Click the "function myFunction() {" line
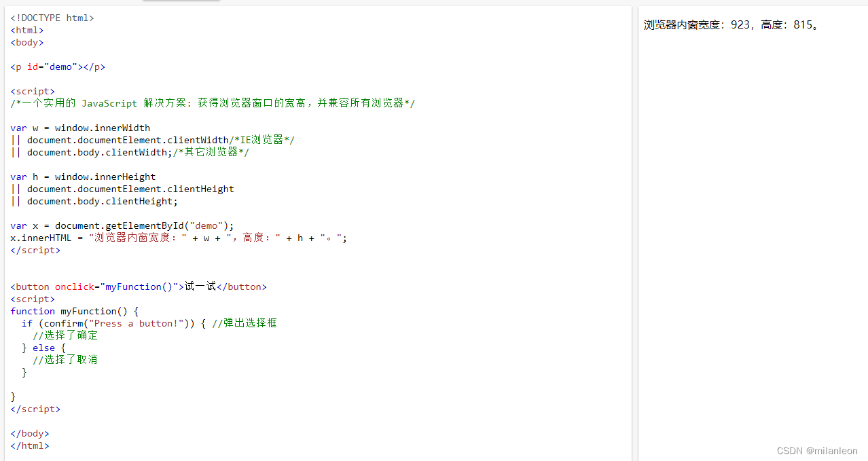This screenshot has width=868, height=461. [75, 311]
